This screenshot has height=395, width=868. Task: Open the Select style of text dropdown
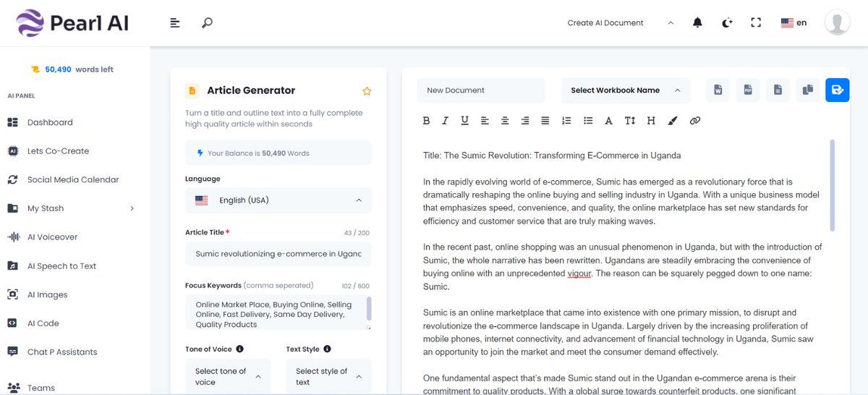click(328, 376)
